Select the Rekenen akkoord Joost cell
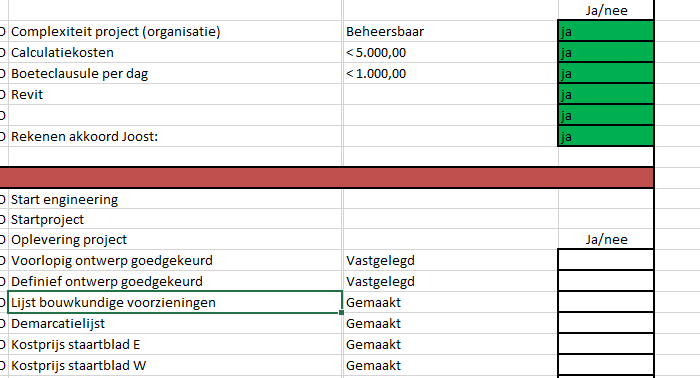The image size is (700, 378). [x=175, y=136]
